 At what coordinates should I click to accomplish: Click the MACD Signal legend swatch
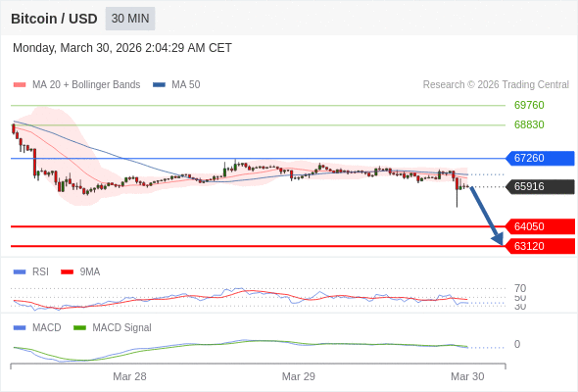(79, 328)
